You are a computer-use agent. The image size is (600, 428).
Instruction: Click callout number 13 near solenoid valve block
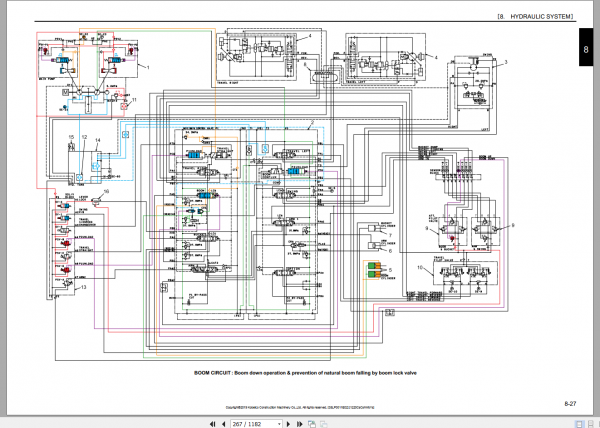(83, 287)
